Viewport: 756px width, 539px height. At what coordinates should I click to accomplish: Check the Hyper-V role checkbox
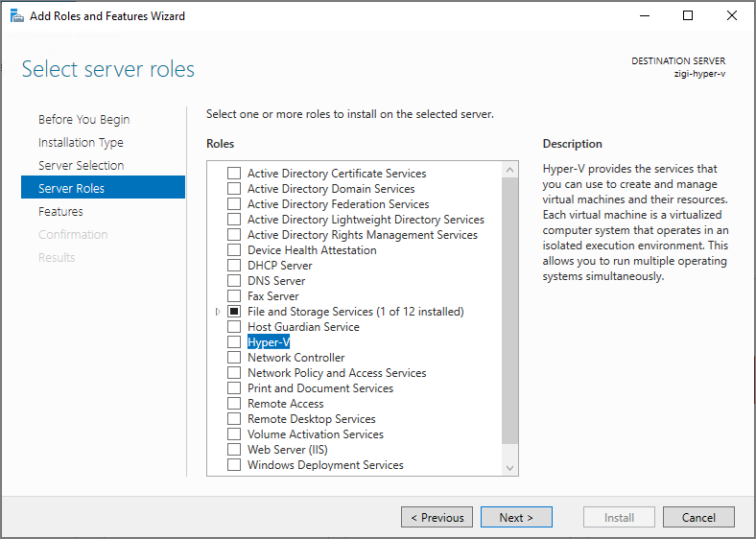click(234, 342)
